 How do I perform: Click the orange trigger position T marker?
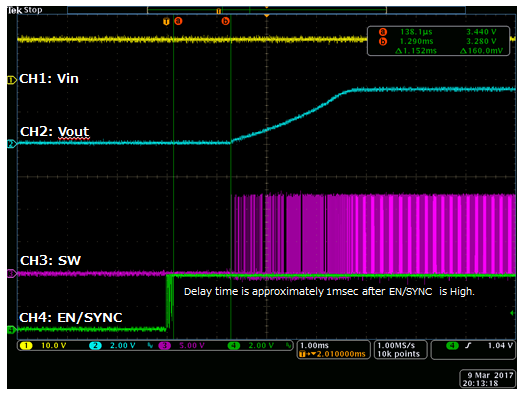[x=166, y=22]
